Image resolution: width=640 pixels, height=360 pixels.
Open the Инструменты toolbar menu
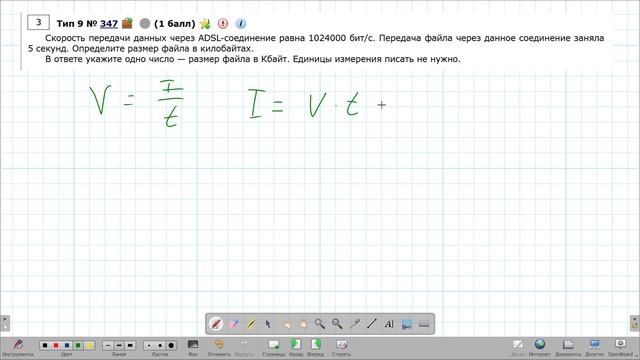pyautogui.click(x=18, y=348)
